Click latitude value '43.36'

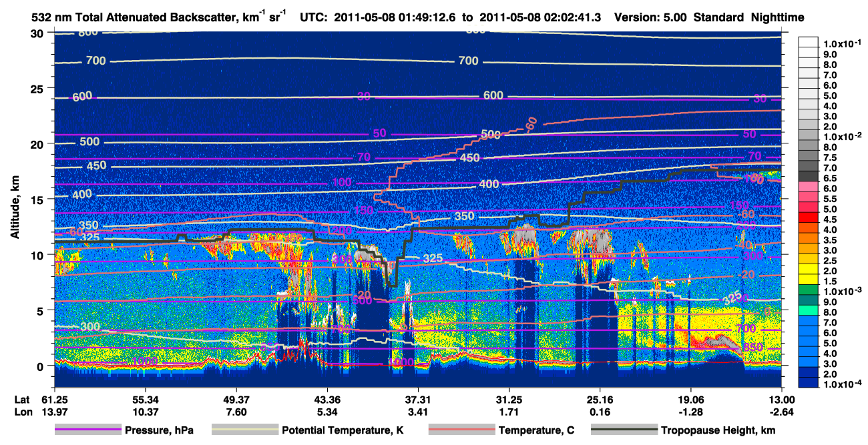327,399
